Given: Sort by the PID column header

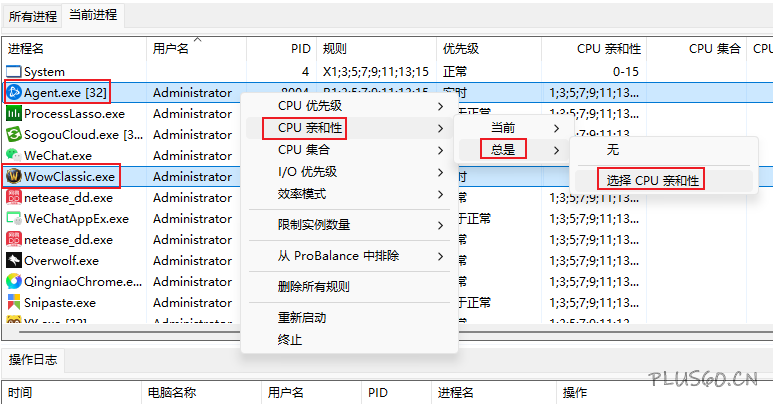Looking at the screenshot, I should pyautogui.click(x=300, y=48).
